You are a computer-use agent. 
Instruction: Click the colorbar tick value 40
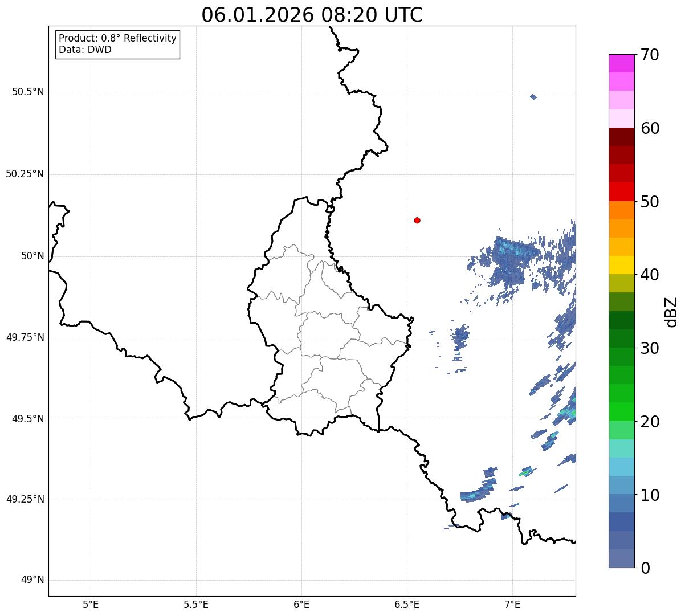(x=650, y=275)
